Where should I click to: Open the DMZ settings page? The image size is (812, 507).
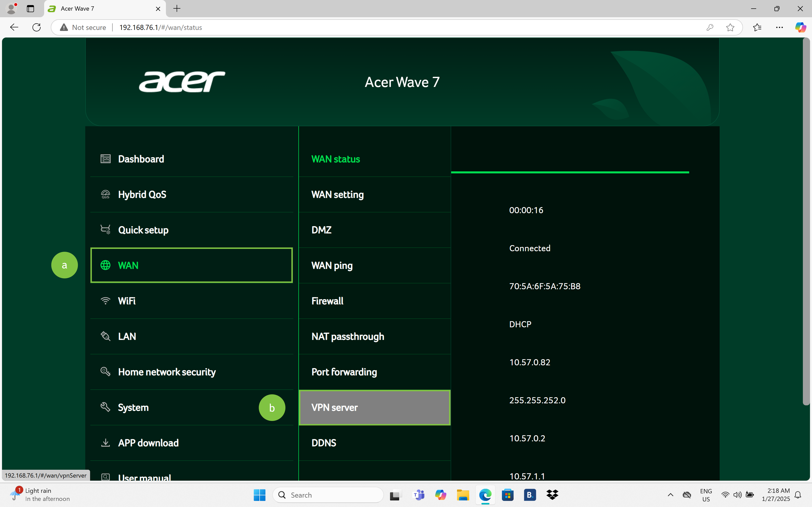pyautogui.click(x=321, y=230)
